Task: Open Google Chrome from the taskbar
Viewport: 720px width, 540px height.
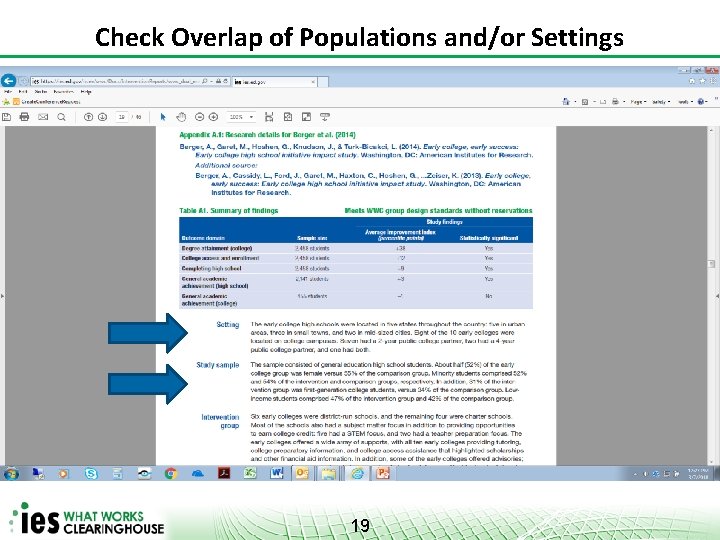Action: tap(171, 473)
